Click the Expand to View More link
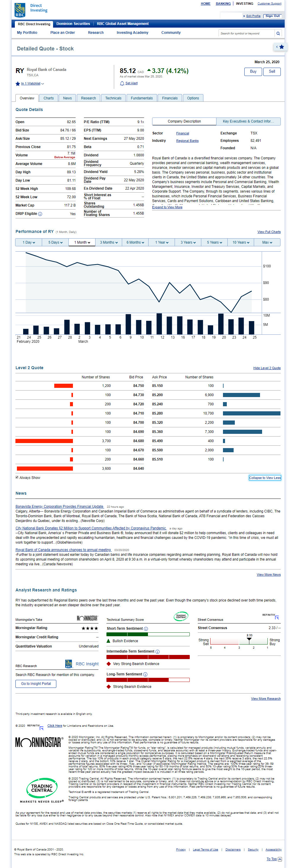The height and width of the screenshot is (868, 295). point(167,207)
